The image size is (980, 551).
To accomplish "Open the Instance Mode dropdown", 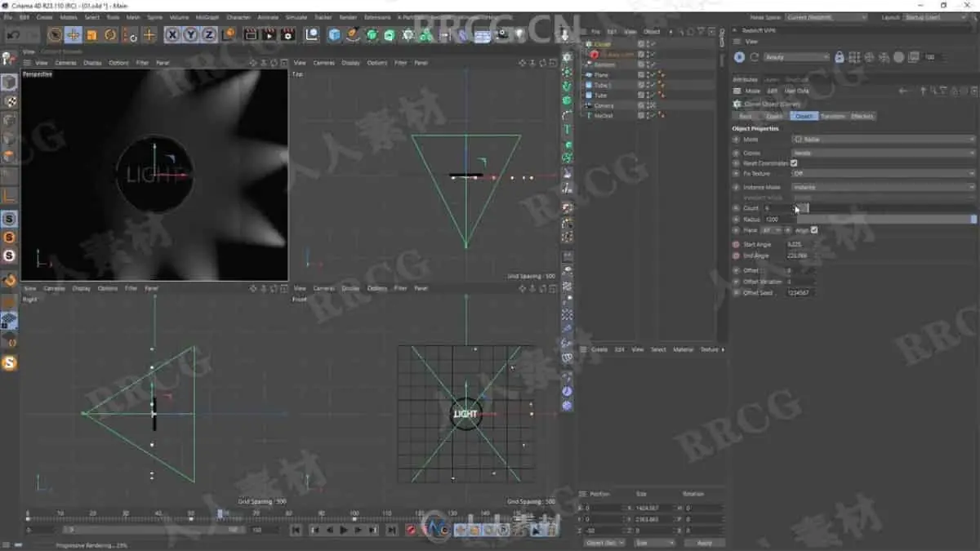I will pyautogui.click(x=884, y=187).
